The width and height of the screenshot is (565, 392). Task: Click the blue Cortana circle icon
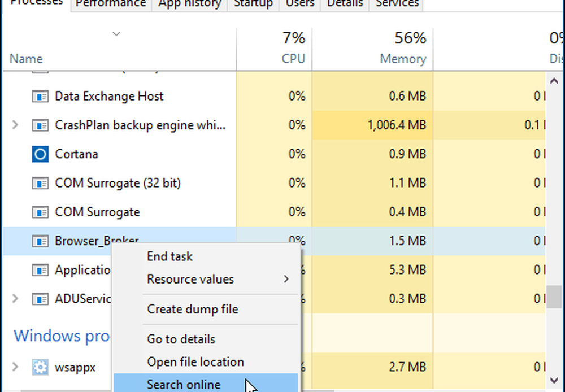click(x=40, y=154)
